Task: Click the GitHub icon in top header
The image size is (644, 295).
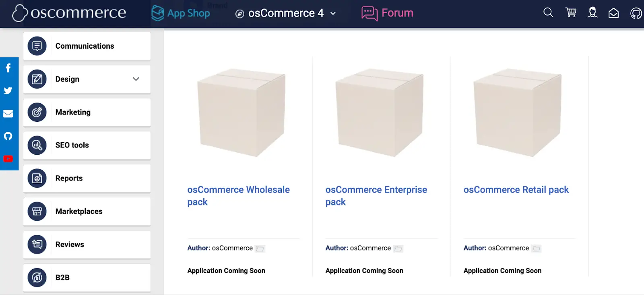Action: click(x=636, y=14)
